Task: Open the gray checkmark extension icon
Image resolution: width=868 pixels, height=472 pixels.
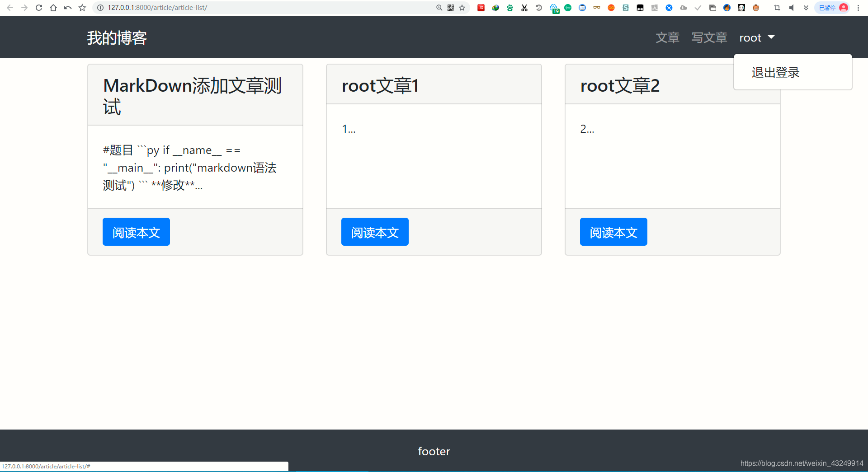Action: click(698, 8)
